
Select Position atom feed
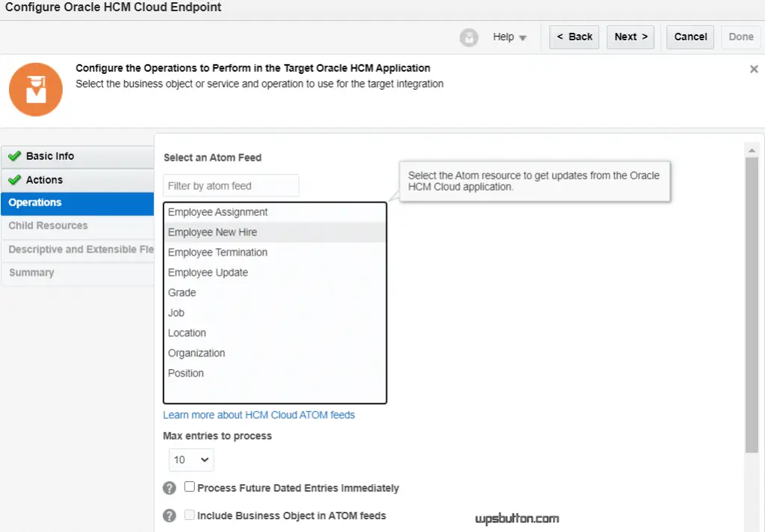click(x=275, y=374)
